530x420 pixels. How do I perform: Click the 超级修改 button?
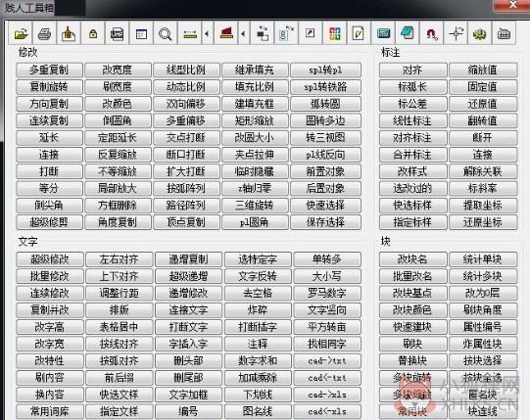coord(50,259)
